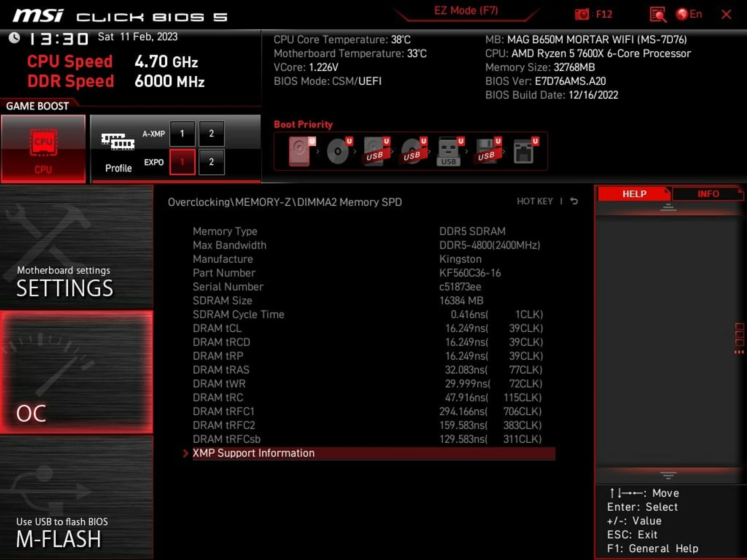Image resolution: width=747 pixels, height=560 pixels.
Task: Click the DRAM tCL row
Action: [373, 328]
